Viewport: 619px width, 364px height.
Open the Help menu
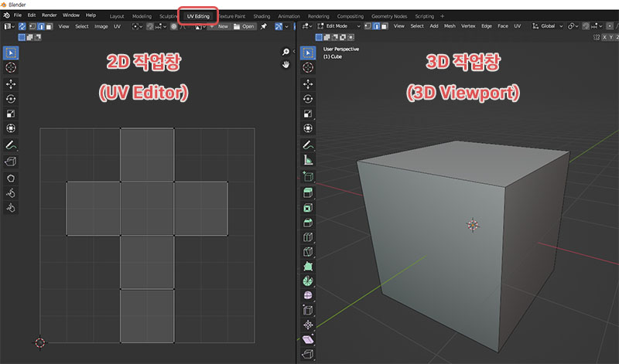pyautogui.click(x=91, y=15)
